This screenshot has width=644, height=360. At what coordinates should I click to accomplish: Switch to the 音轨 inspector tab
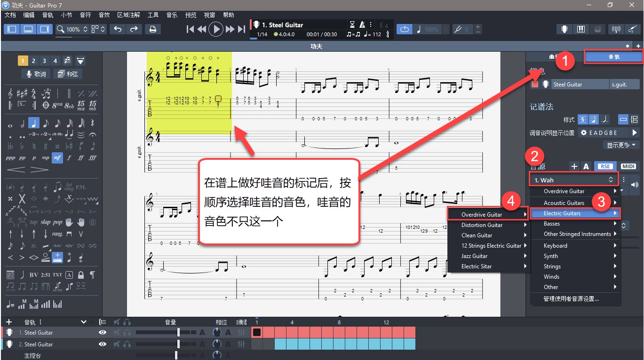[613, 56]
